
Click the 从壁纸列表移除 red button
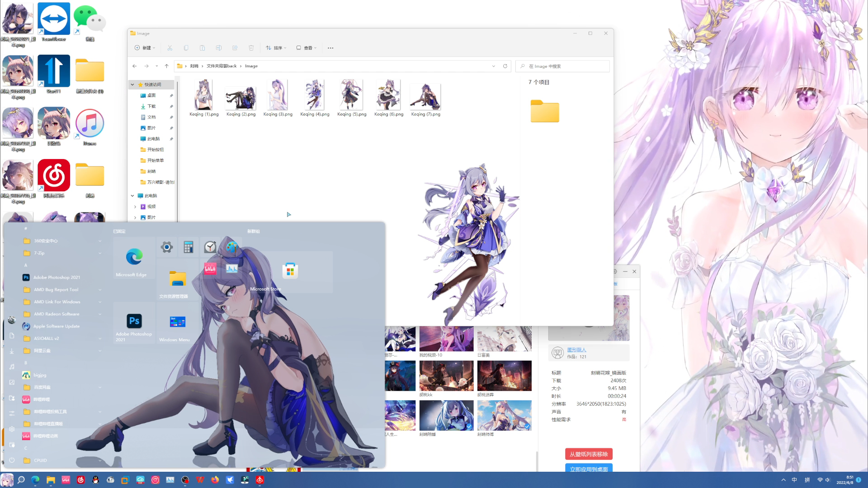[x=588, y=454]
